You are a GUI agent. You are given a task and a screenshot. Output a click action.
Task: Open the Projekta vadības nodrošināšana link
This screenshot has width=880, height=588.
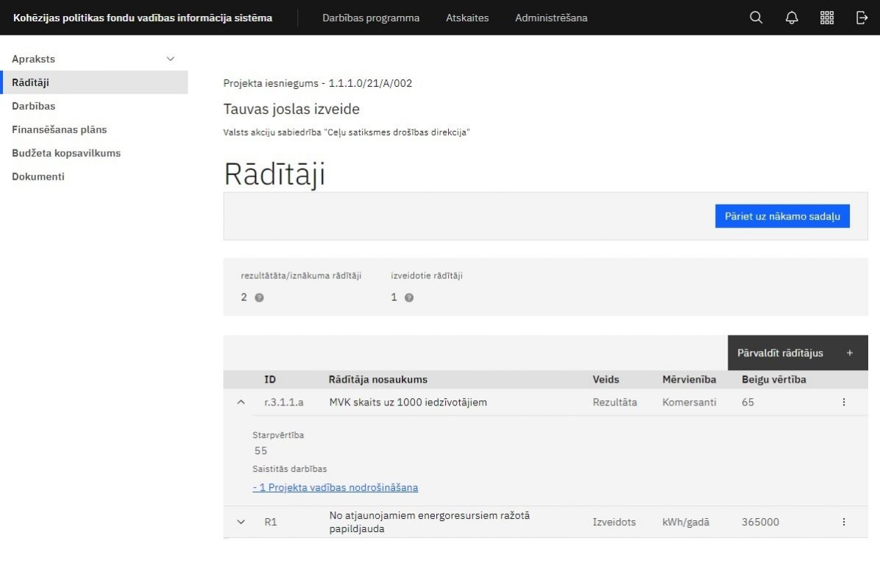coord(336,487)
